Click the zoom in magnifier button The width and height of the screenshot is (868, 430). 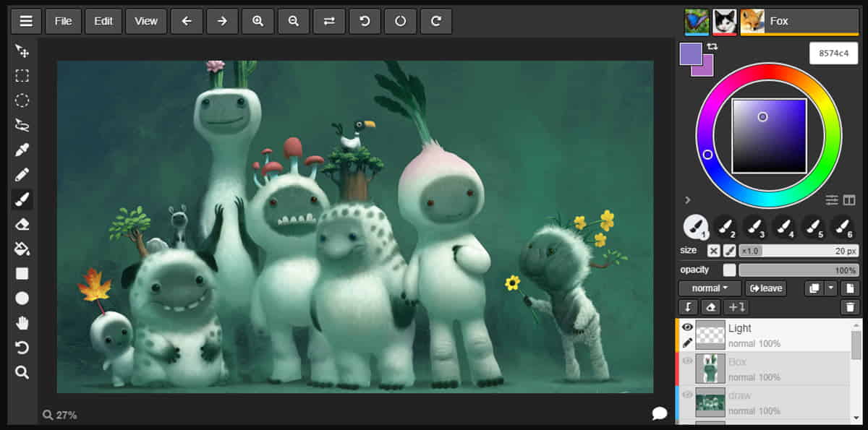tap(258, 21)
